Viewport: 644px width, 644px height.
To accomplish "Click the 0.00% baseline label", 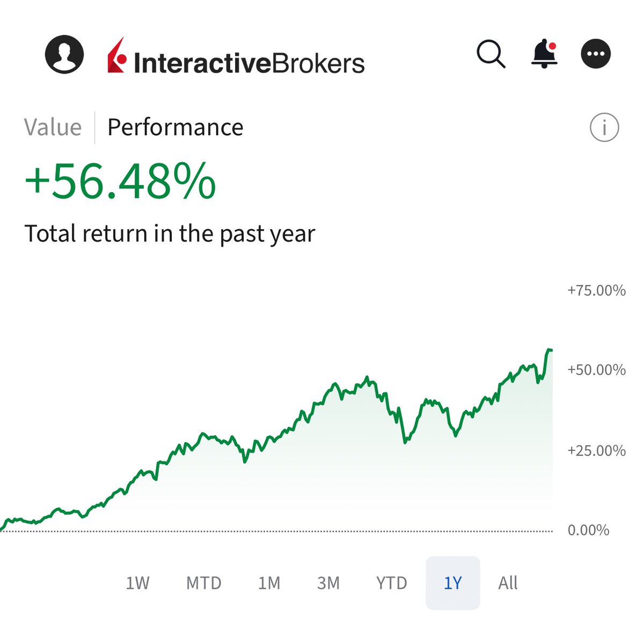I will click(588, 530).
